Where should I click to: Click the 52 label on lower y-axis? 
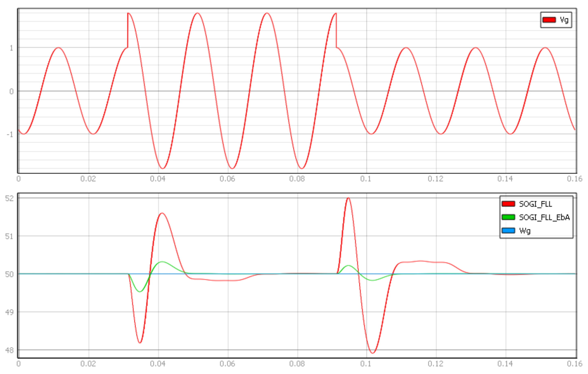9,198
